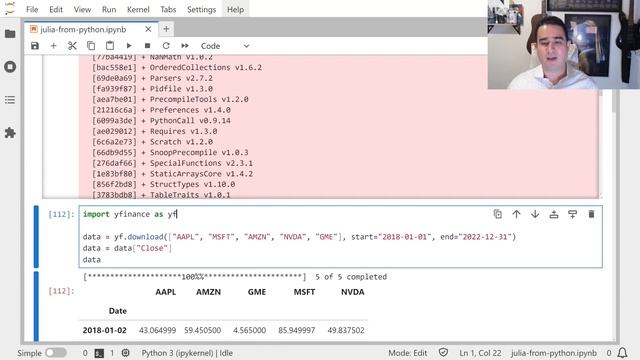Image resolution: width=640 pixels, height=360 pixels.
Task: Move the active cell up
Action: point(516,214)
